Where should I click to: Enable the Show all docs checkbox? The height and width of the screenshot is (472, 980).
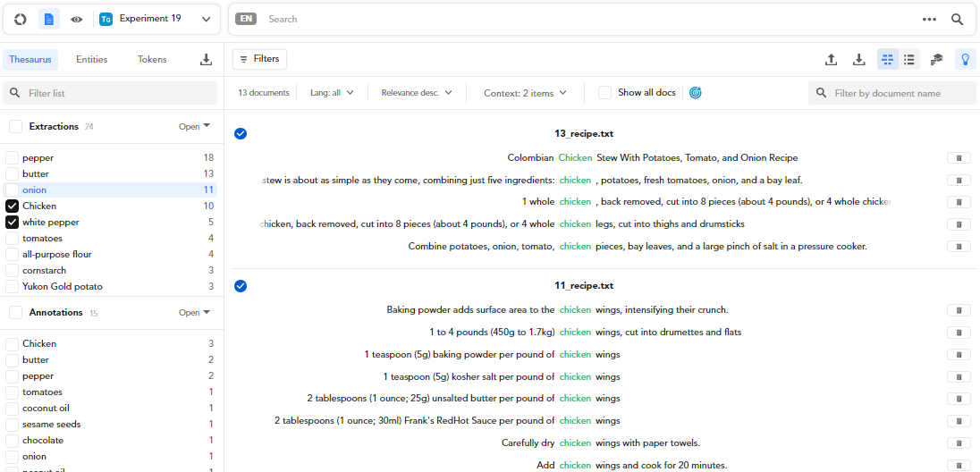pos(605,93)
